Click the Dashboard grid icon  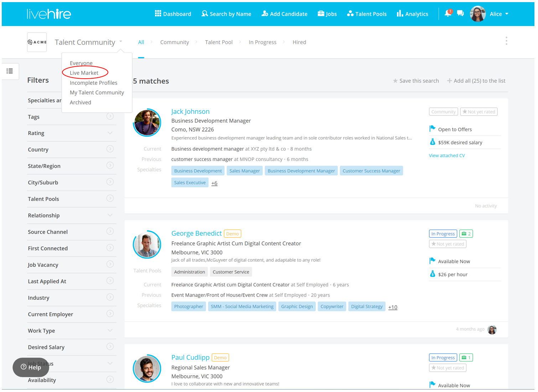[158, 14]
